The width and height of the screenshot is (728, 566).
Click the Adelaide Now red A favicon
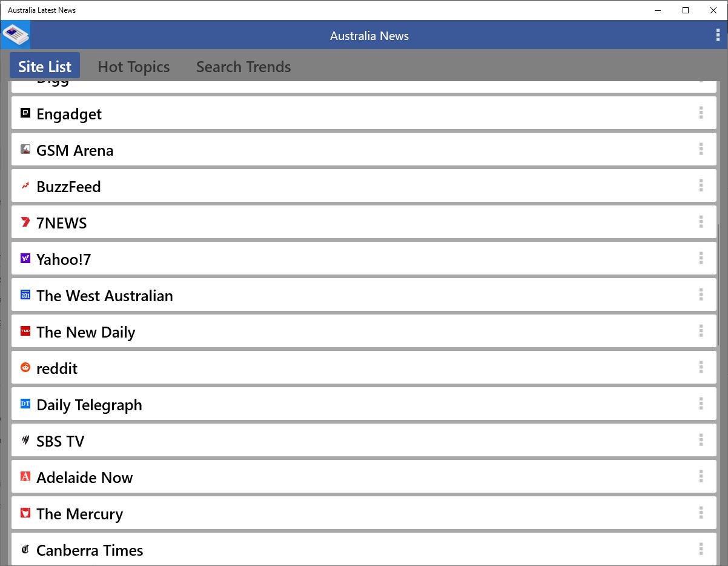pyautogui.click(x=25, y=476)
